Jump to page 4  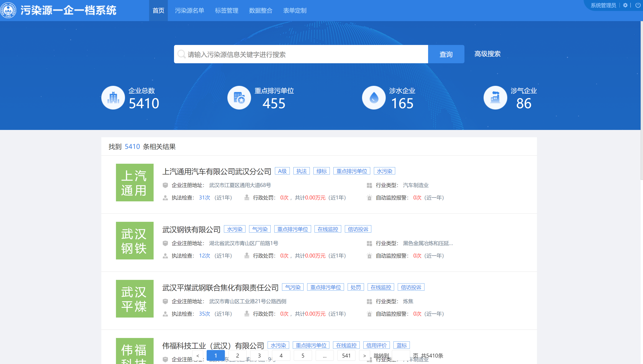tap(281, 355)
